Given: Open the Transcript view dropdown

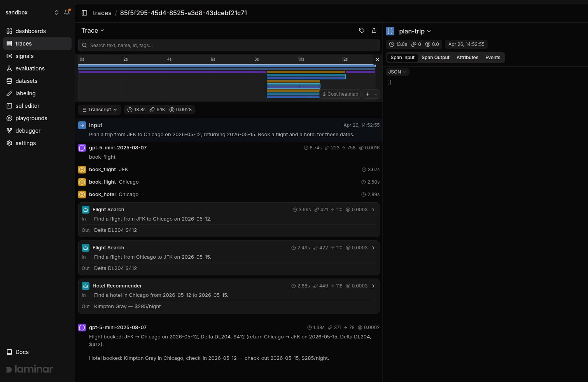Looking at the screenshot, I should coord(100,110).
